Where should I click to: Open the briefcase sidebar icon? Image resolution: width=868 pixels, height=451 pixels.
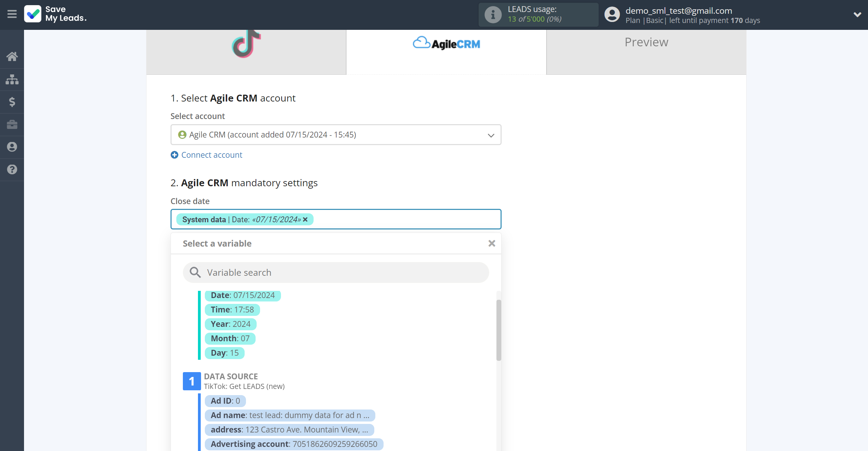pyautogui.click(x=12, y=124)
